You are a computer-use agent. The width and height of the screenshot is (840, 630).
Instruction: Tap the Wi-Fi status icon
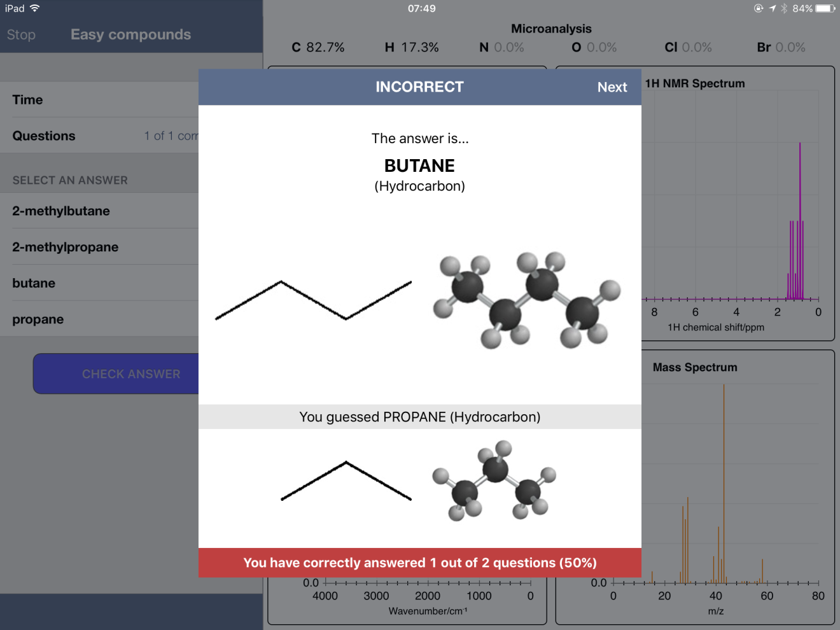point(35,8)
